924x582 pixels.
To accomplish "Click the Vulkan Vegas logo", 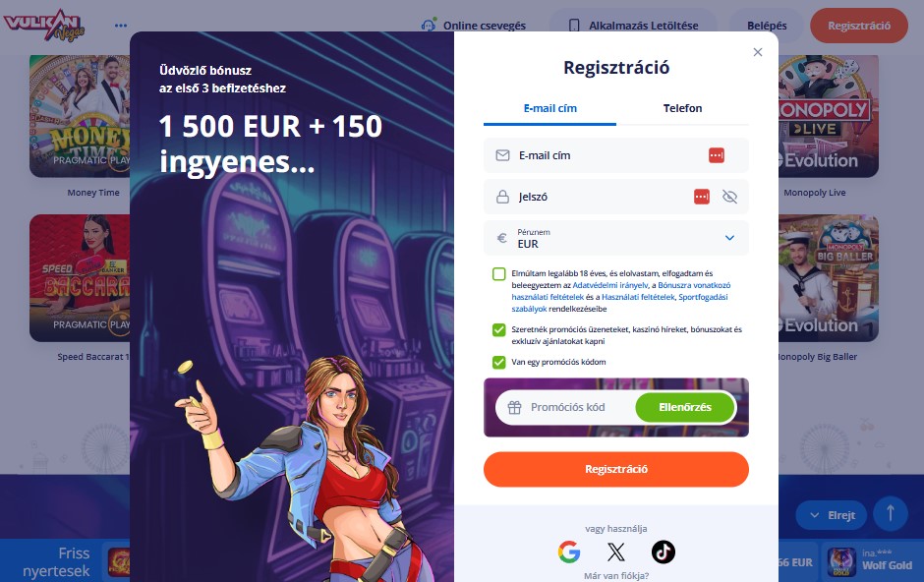I will click(44, 26).
